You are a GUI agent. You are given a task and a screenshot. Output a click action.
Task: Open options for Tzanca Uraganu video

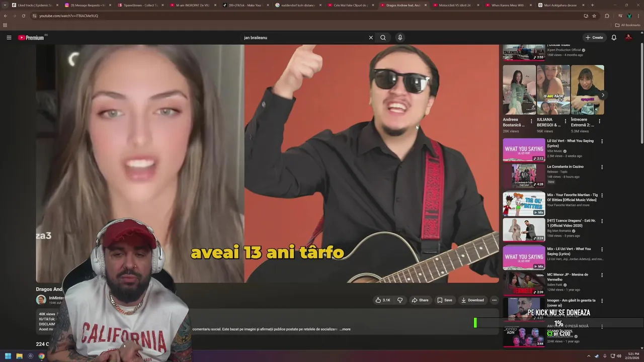pos(602,221)
